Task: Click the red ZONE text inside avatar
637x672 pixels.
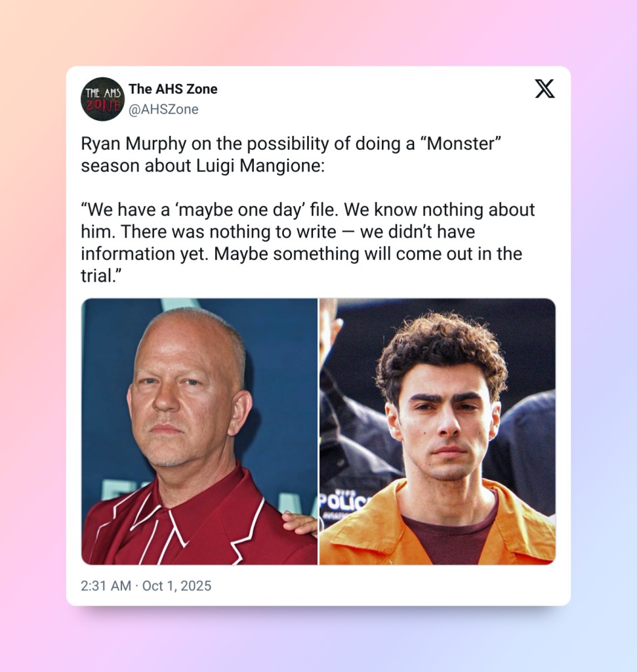Action: 102,104
